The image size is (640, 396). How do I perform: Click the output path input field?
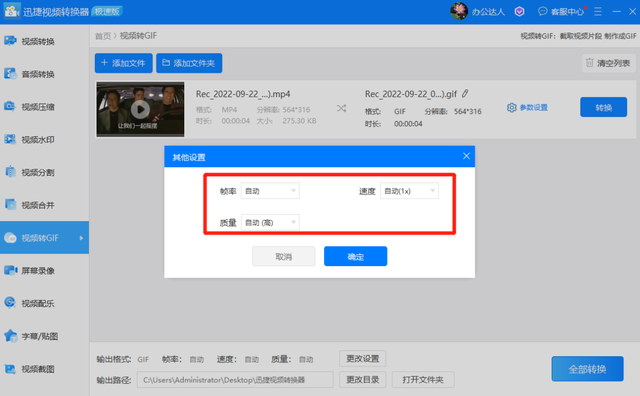click(x=235, y=380)
